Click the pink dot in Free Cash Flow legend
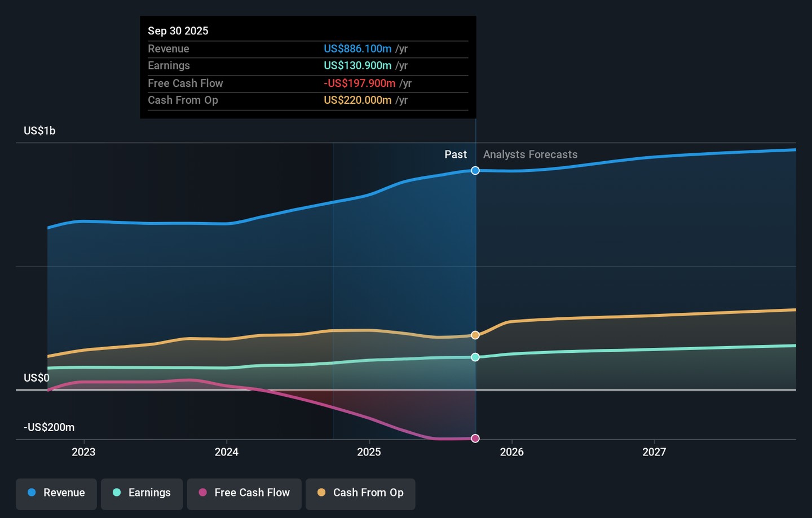The height and width of the screenshot is (518, 812). point(203,493)
